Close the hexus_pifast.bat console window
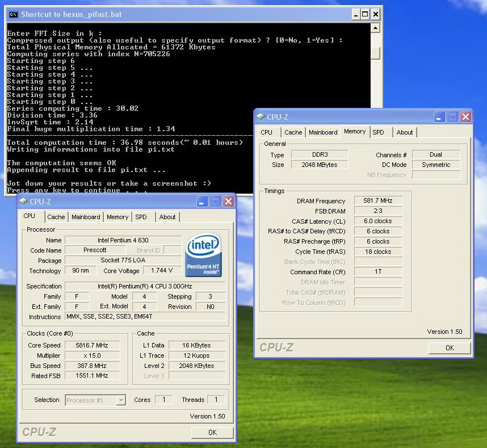The height and width of the screenshot is (448, 487). pos(376,14)
